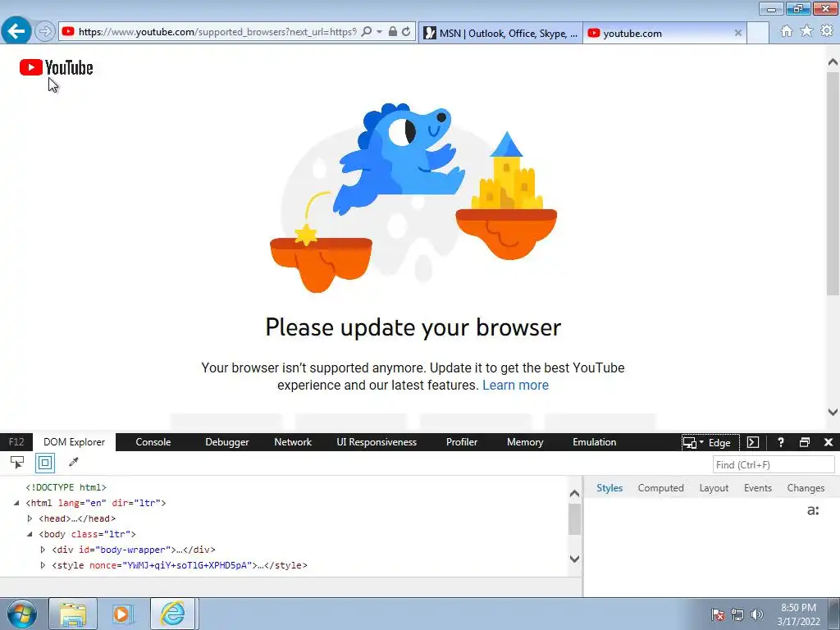Select the color picker eyedropper tool

(x=73, y=462)
